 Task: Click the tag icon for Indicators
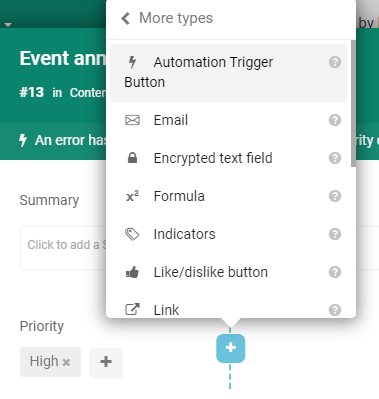point(132,234)
